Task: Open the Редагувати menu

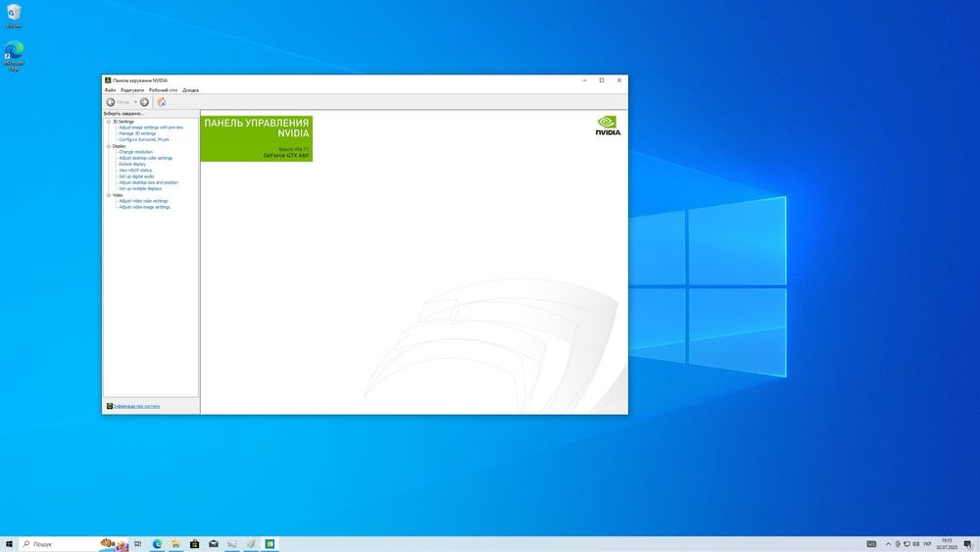Action: click(x=132, y=90)
